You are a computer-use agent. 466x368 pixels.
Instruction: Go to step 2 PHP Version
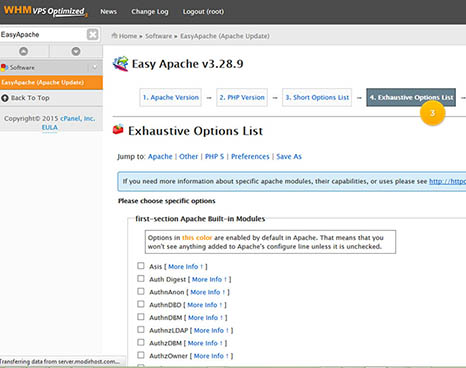tap(242, 97)
